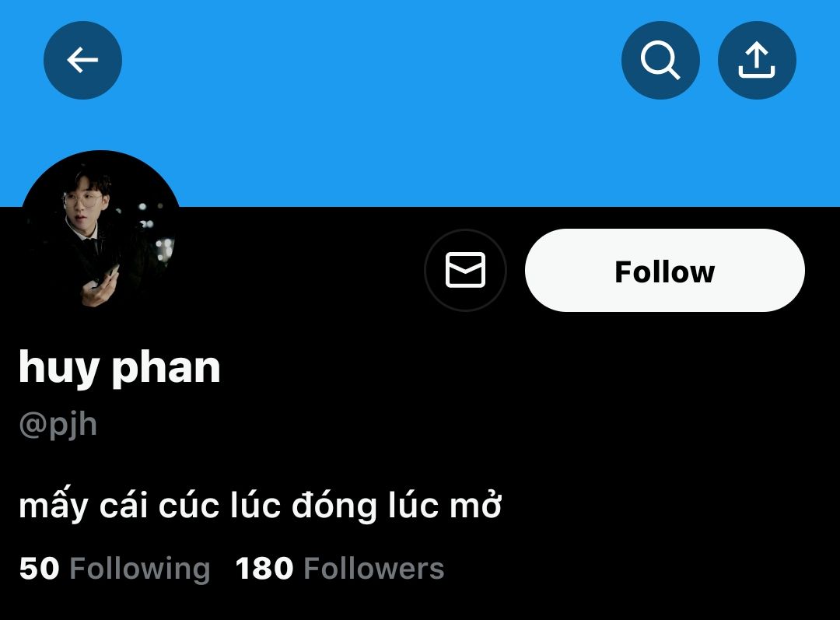Screen dimensions: 840x620
Task: Open huy phan's profile picture
Action: click(x=100, y=232)
